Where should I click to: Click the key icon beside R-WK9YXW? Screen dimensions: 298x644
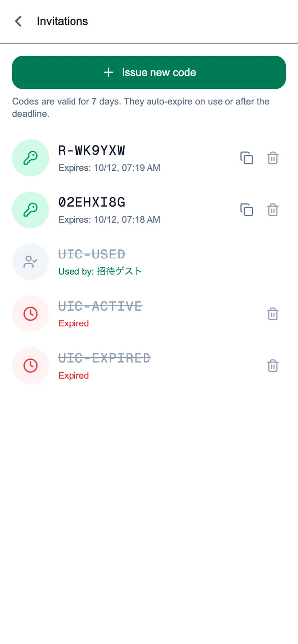tap(30, 158)
